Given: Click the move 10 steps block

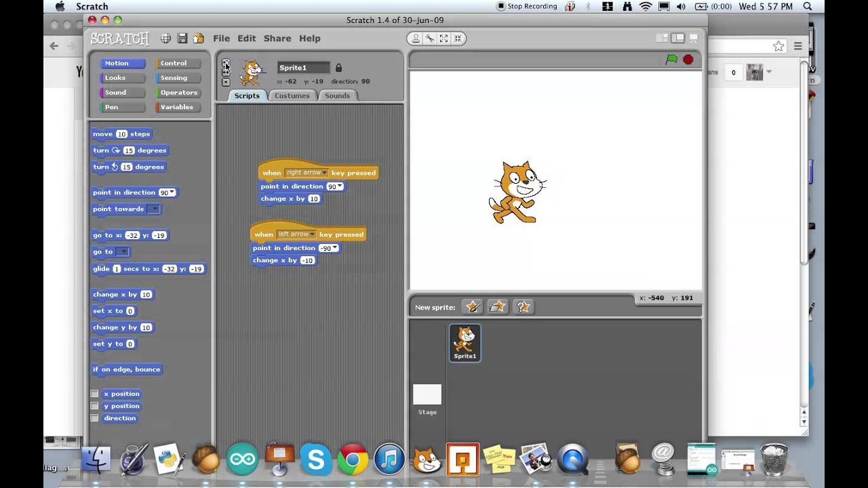Looking at the screenshot, I should point(122,134).
